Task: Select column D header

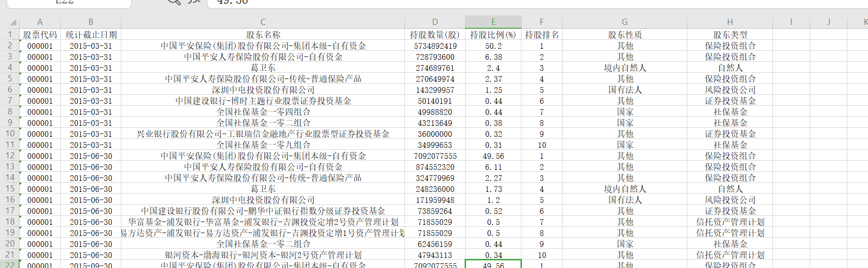Action: [x=435, y=22]
